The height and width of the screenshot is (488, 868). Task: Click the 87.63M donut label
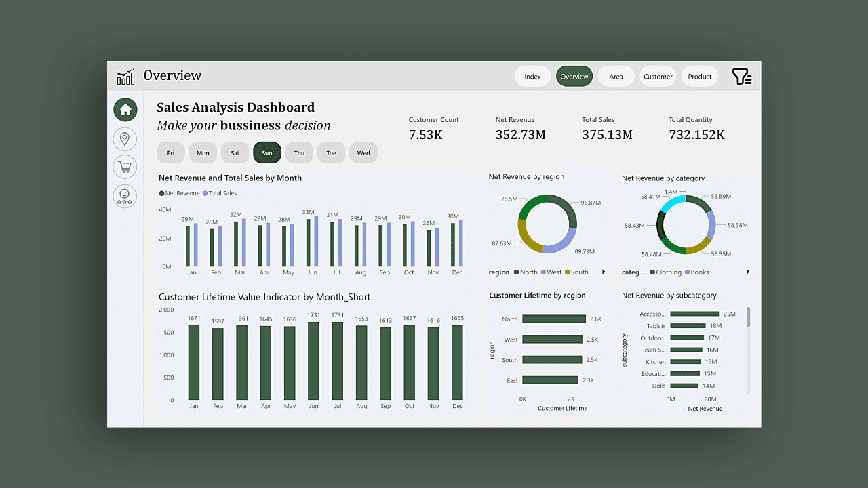pyautogui.click(x=502, y=243)
